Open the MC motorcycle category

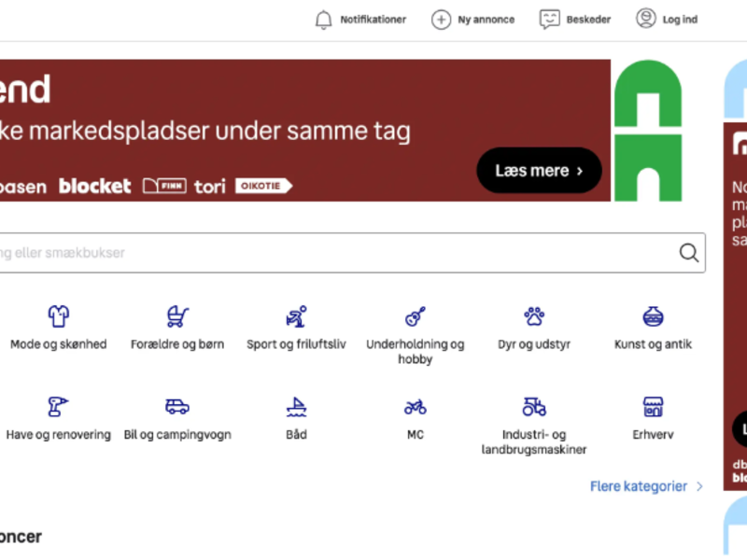pos(415,407)
